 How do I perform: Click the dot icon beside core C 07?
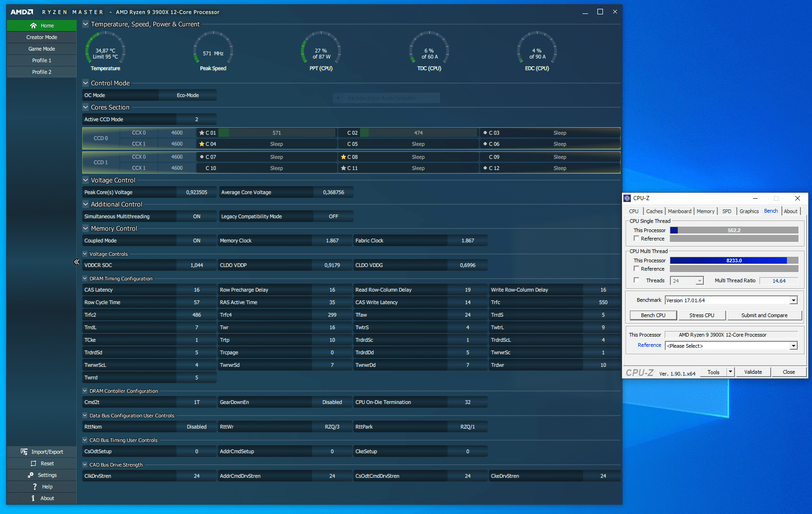point(202,157)
